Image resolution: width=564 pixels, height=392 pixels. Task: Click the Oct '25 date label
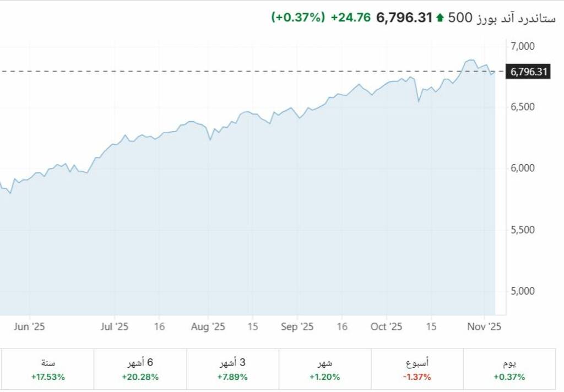tap(386, 326)
